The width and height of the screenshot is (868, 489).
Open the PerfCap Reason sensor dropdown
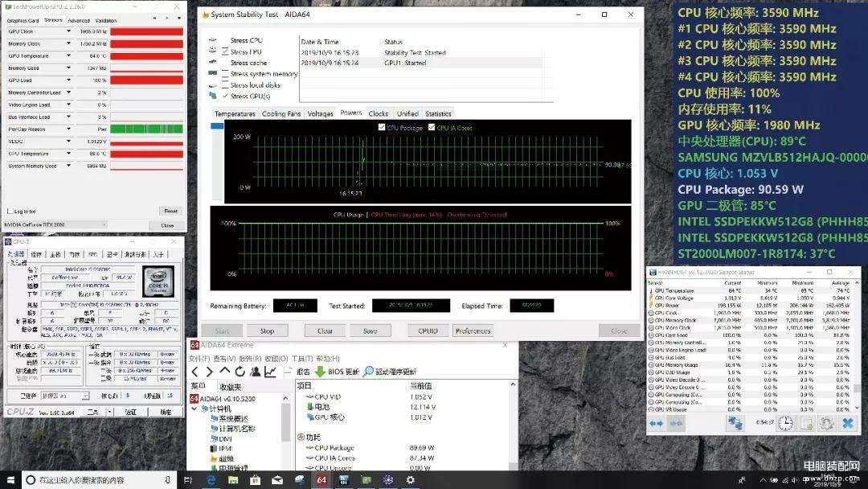pos(68,129)
